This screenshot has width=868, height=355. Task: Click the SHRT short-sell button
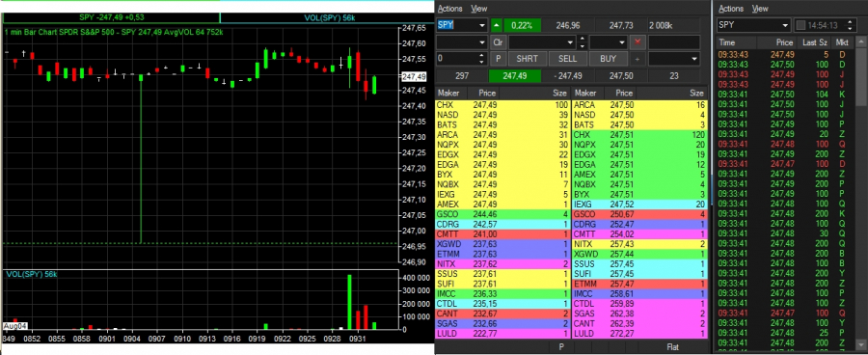click(x=527, y=59)
